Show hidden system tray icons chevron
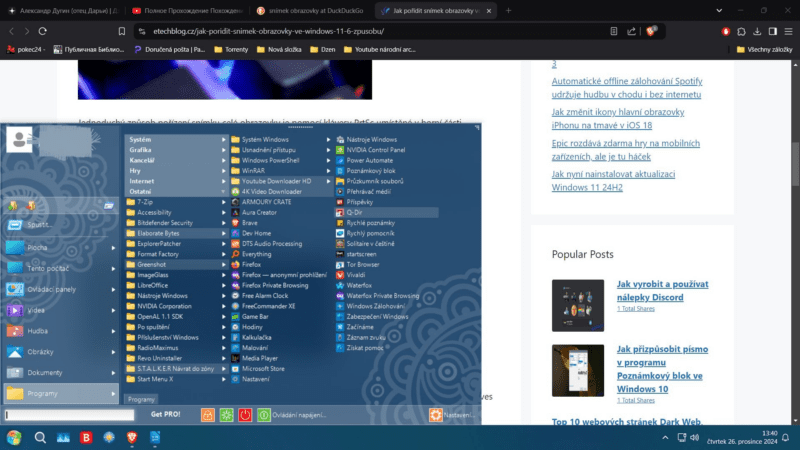800x450 pixels. 665,438
